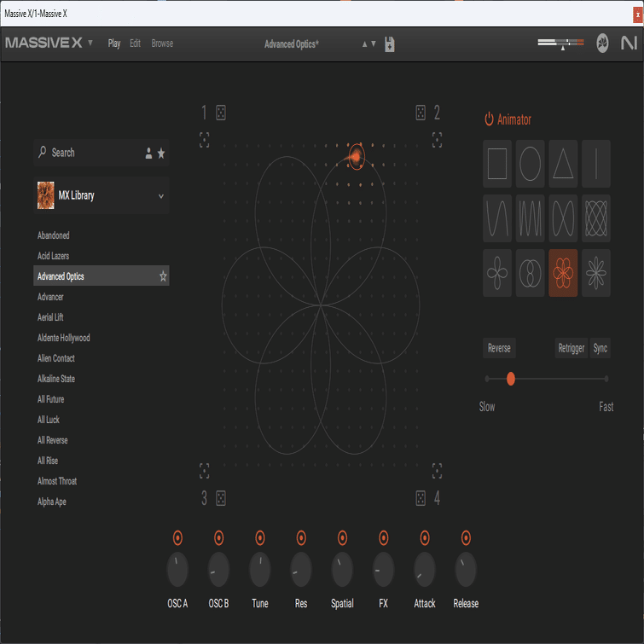
Task: Open the Massive X logo dropdown arrow
Action: 90,43
